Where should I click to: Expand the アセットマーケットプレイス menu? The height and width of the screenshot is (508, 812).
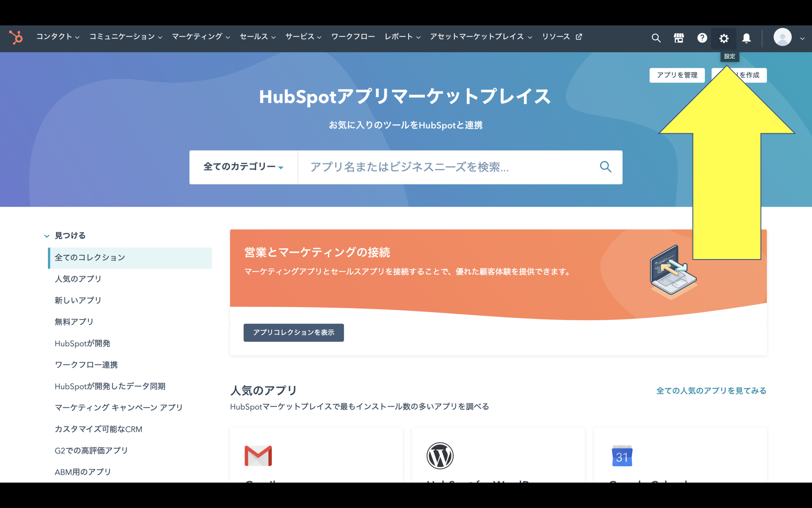pos(481,37)
